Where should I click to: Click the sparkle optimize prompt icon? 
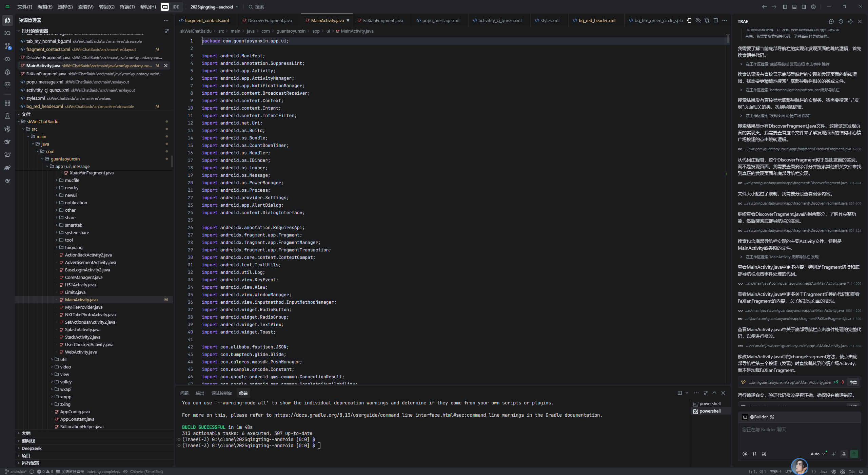click(834, 454)
